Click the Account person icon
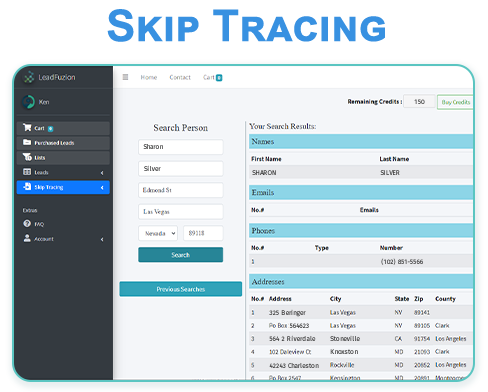The height and width of the screenshot is (392, 488). (x=27, y=238)
